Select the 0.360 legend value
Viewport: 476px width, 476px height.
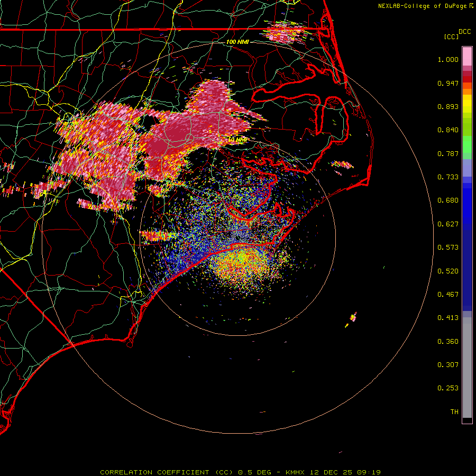tap(448, 342)
